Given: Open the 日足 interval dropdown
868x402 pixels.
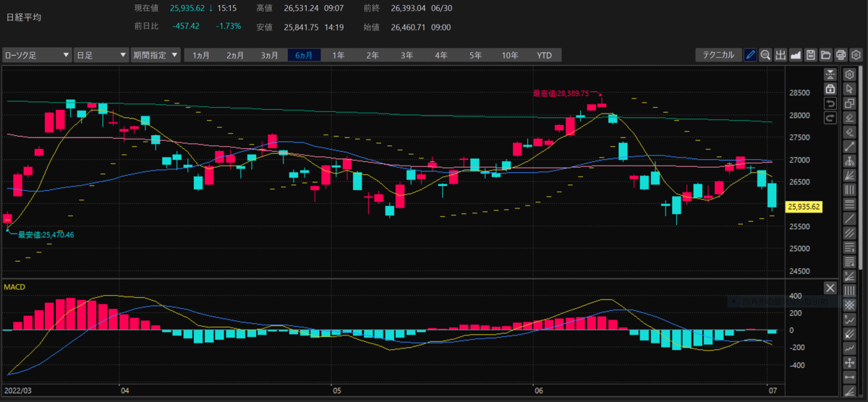Looking at the screenshot, I should click(x=101, y=55).
